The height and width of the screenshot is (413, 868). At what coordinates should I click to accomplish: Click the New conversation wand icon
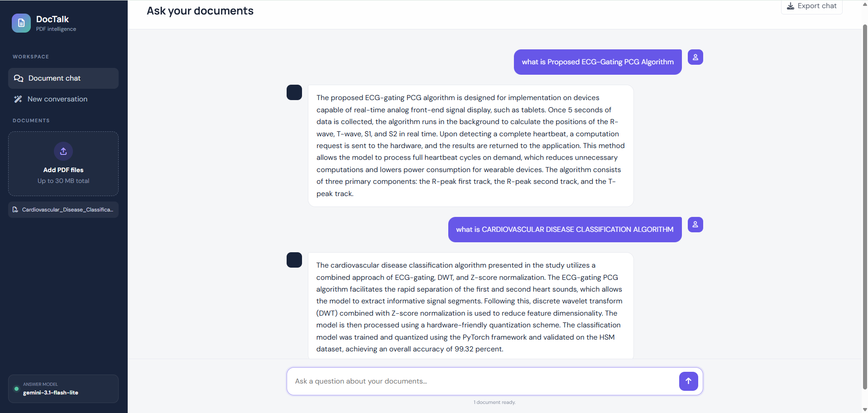coord(18,99)
